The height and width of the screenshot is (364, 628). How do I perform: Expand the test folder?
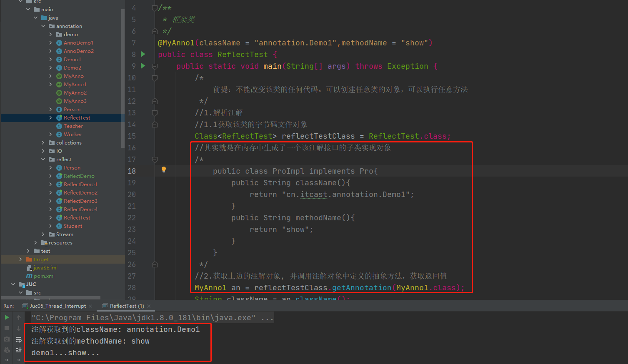point(28,251)
